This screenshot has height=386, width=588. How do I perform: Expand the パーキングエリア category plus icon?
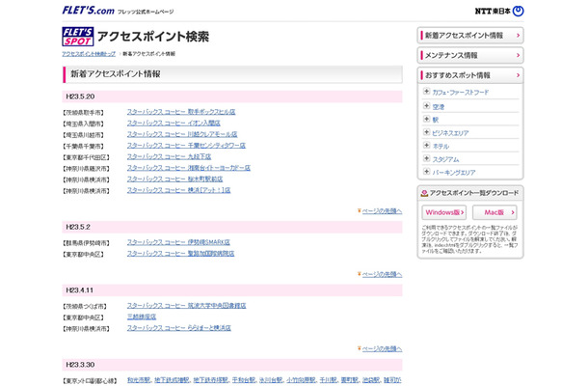(x=426, y=172)
